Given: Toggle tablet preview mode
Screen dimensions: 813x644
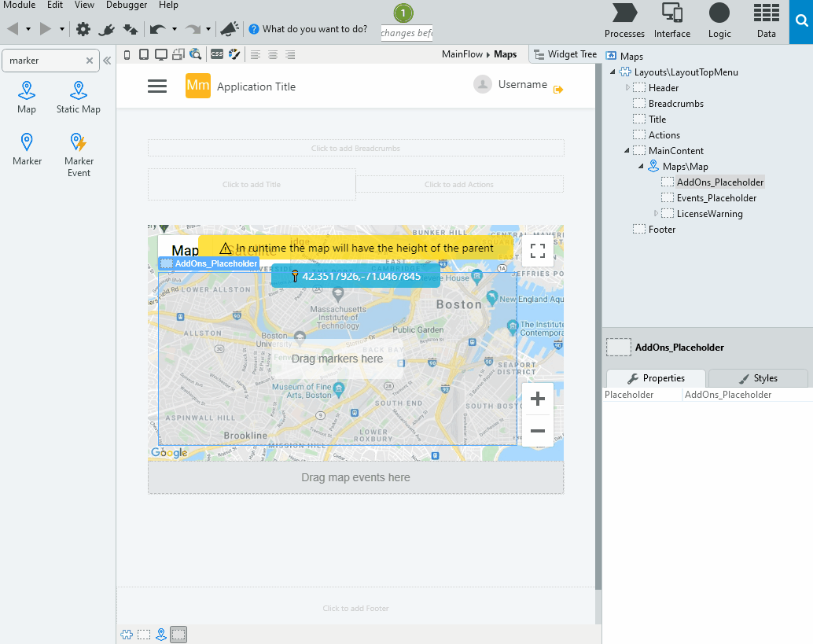Looking at the screenshot, I should (143, 53).
